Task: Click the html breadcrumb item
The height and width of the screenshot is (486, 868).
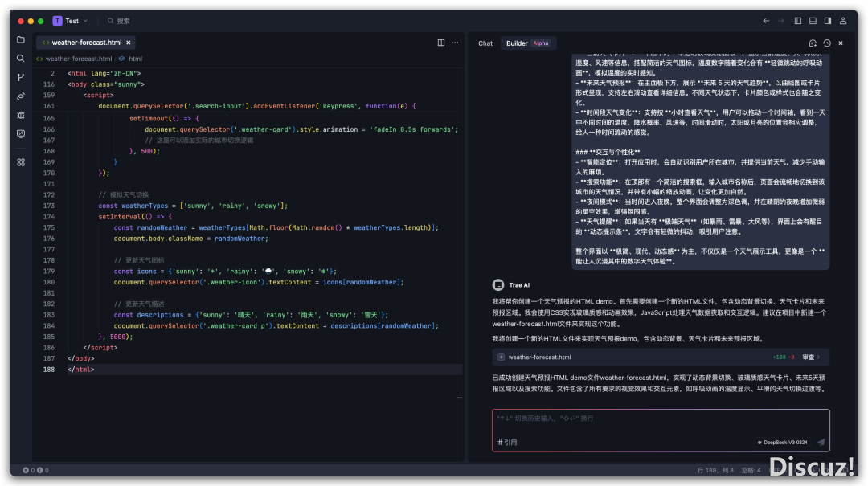Action: pyautogui.click(x=136, y=59)
